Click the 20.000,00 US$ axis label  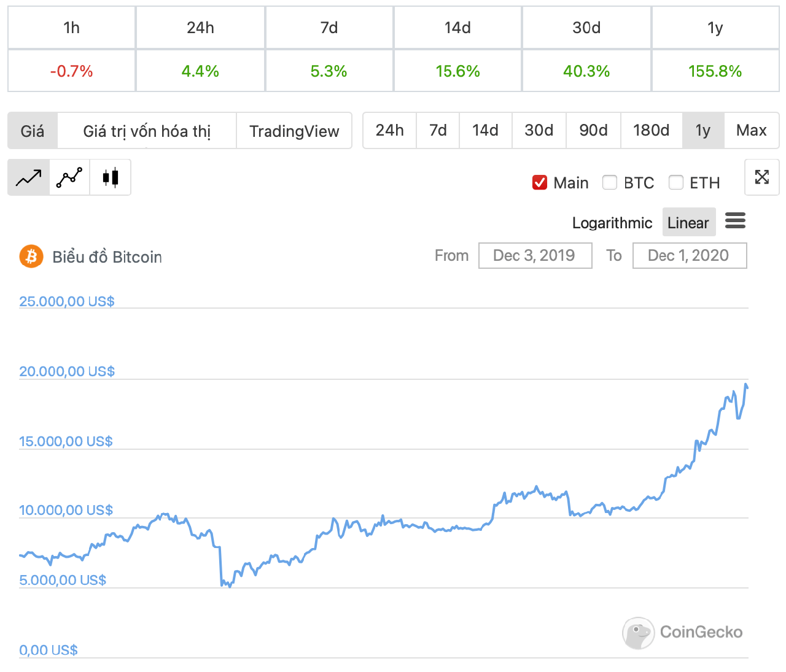click(67, 371)
